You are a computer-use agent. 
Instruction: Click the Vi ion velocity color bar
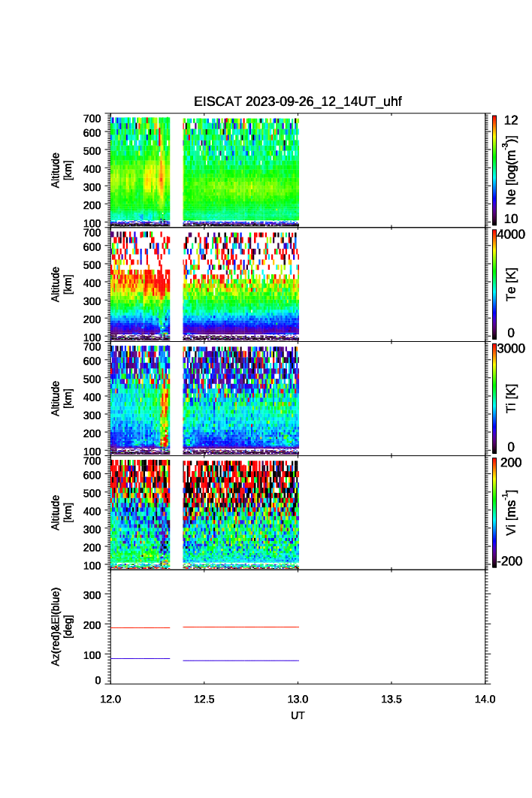pyautogui.click(x=494, y=511)
